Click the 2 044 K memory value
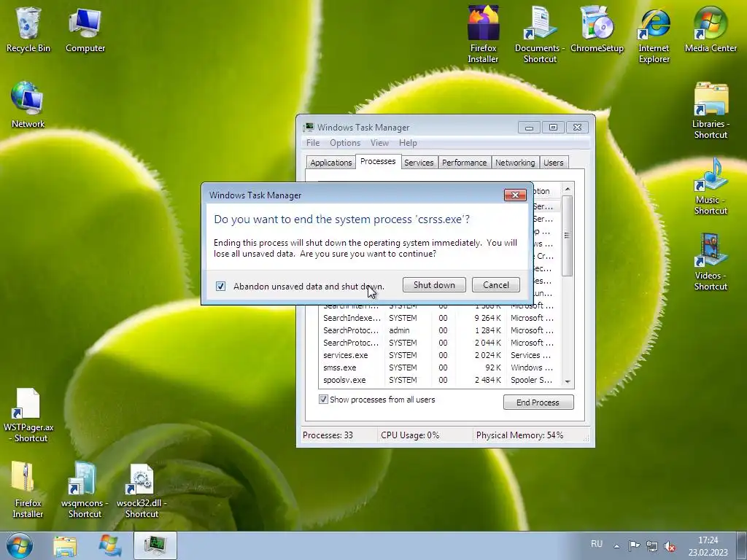The width and height of the screenshot is (747, 560). (488, 343)
